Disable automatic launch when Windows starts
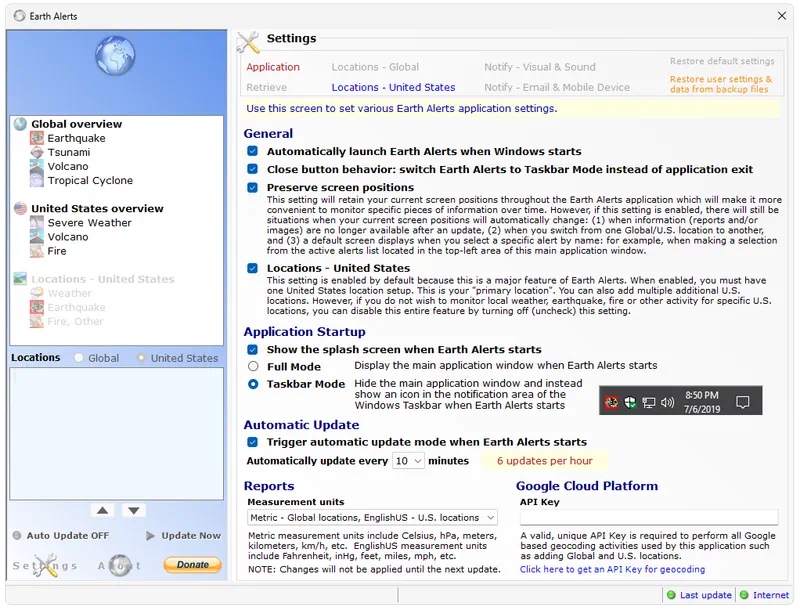The height and width of the screenshot is (610, 800). click(253, 151)
